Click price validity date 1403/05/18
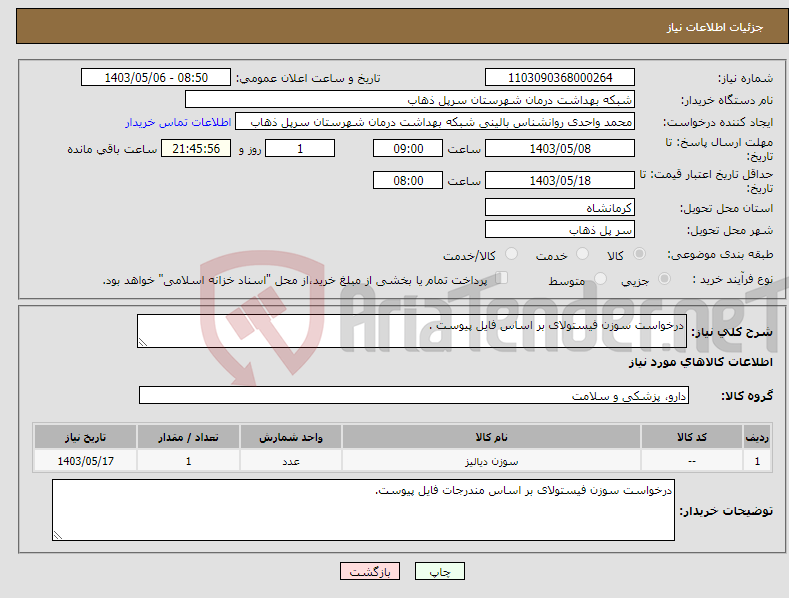 point(560,180)
